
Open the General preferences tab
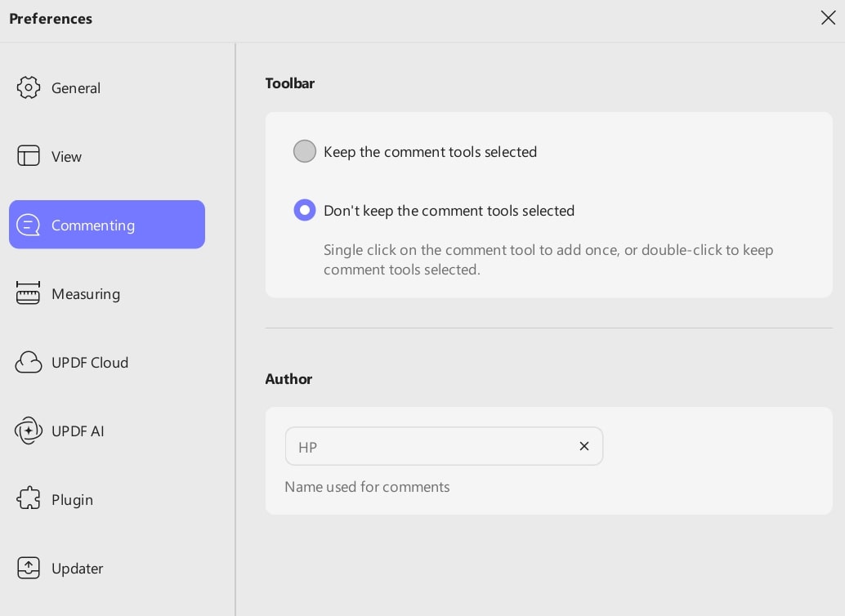coord(76,88)
